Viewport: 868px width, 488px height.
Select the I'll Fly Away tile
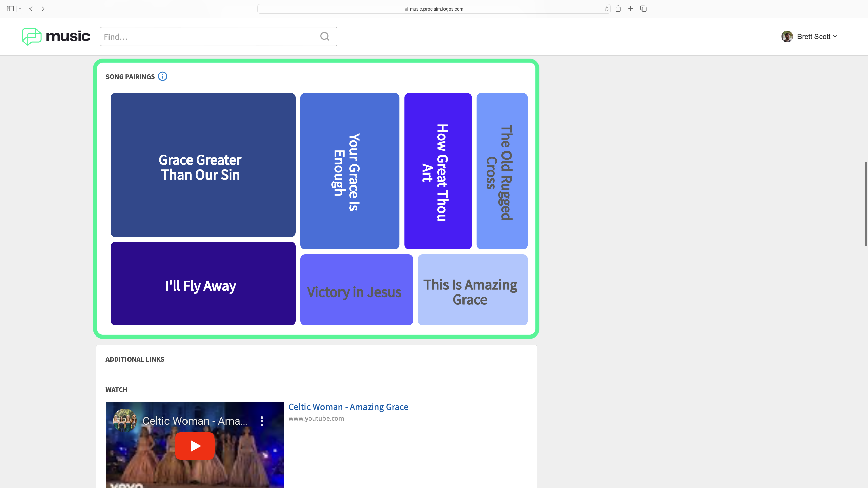point(203,284)
